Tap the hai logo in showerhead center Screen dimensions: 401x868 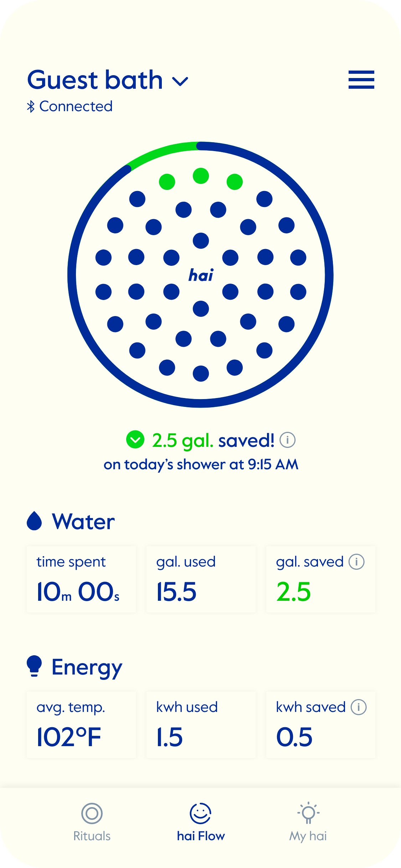click(x=201, y=275)
